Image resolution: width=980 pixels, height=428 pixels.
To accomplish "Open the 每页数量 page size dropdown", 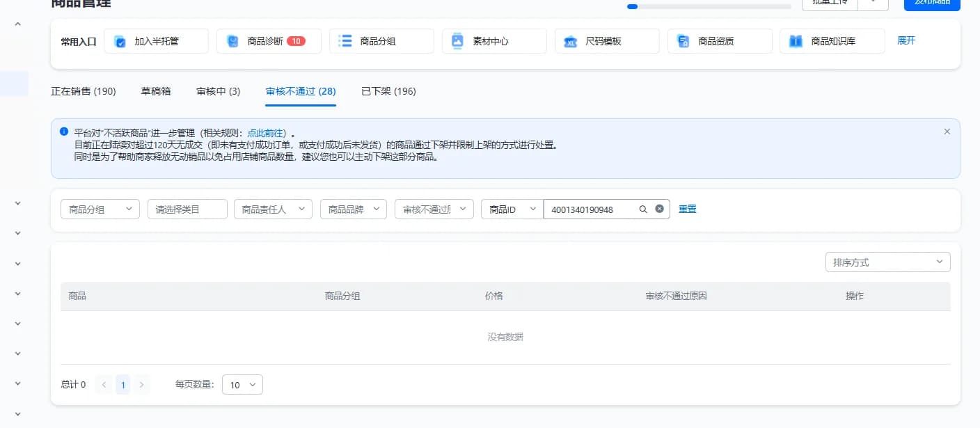I will click(242, 385).
